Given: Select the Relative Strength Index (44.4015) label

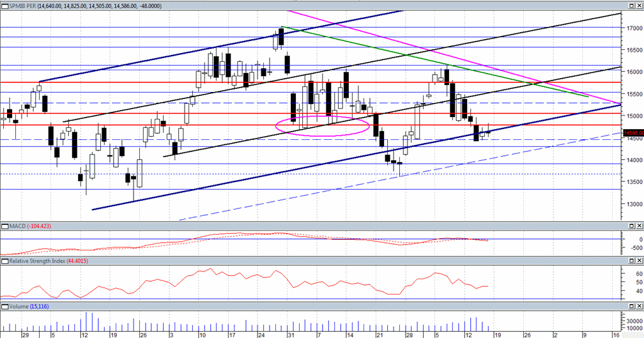Looking at the screenshot, I should point(49,261).
